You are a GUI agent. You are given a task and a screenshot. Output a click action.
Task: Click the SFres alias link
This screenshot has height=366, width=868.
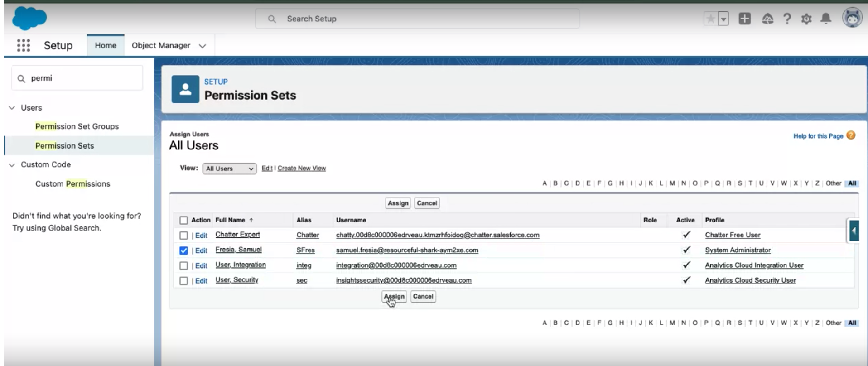305,250
